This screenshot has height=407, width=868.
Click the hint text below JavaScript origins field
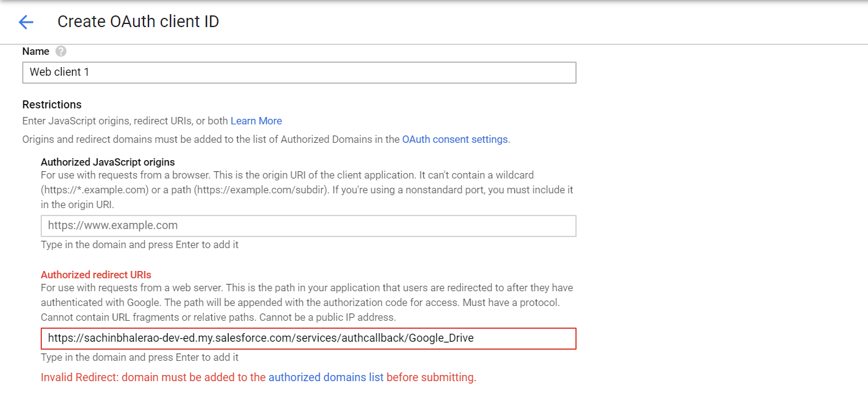(139, 244)
